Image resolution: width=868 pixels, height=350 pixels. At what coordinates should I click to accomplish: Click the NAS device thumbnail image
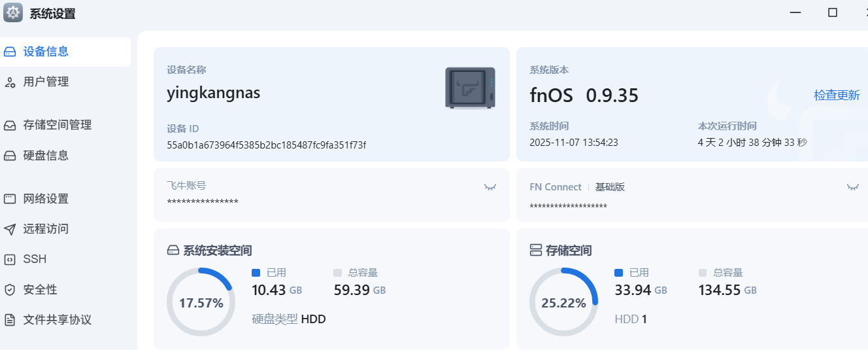click(x=470, y=88)
